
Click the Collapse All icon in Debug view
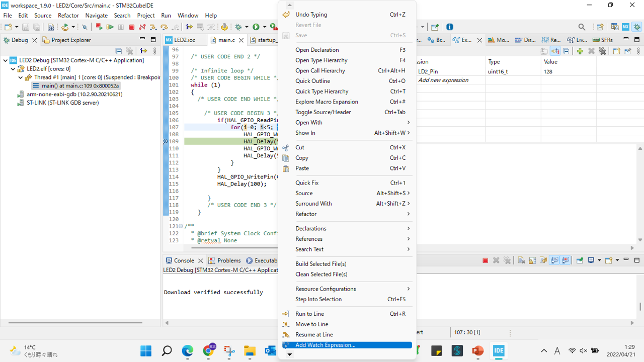coord(119,51)
